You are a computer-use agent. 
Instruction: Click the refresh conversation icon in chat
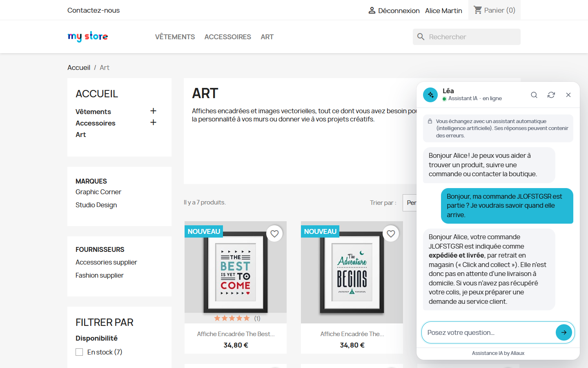click(x=551, y=95)
